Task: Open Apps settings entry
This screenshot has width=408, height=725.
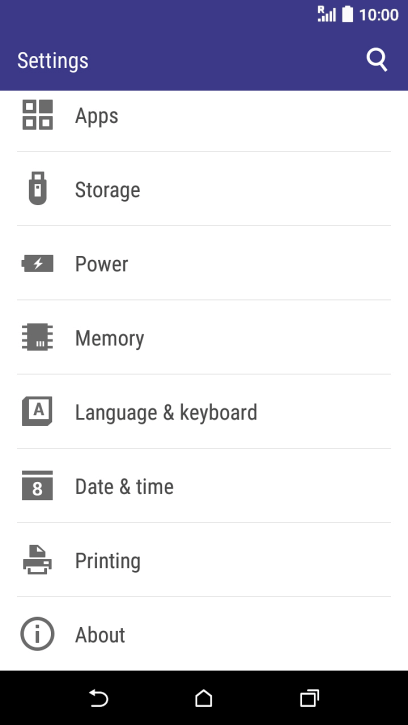Action: pyautogui.click(x=204, y=115)
